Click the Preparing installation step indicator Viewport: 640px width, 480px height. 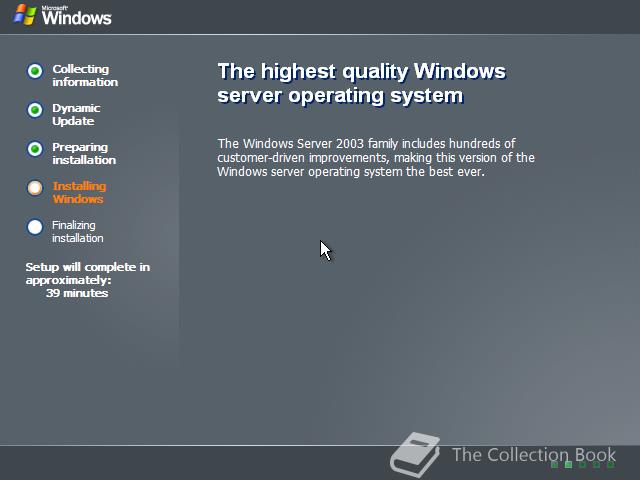(x=35, y=149)
